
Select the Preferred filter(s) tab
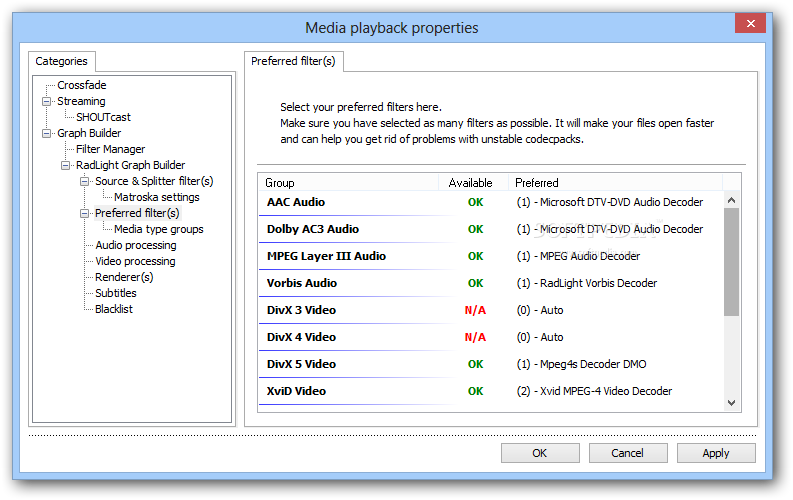click(293, 61)
